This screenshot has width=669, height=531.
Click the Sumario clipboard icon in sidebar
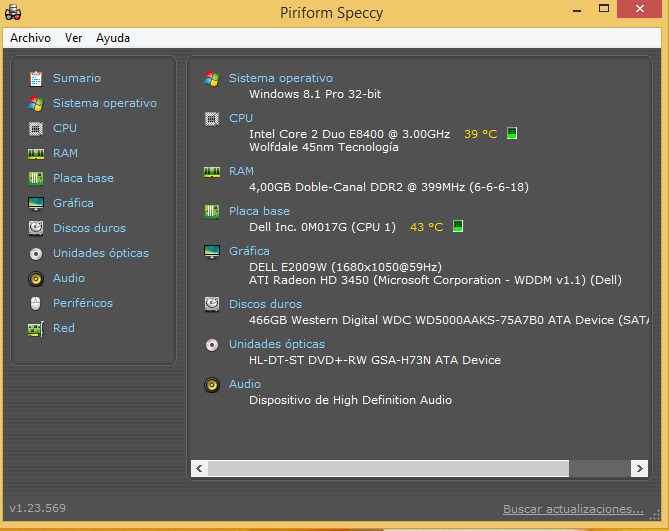click(x=36, y=78)
